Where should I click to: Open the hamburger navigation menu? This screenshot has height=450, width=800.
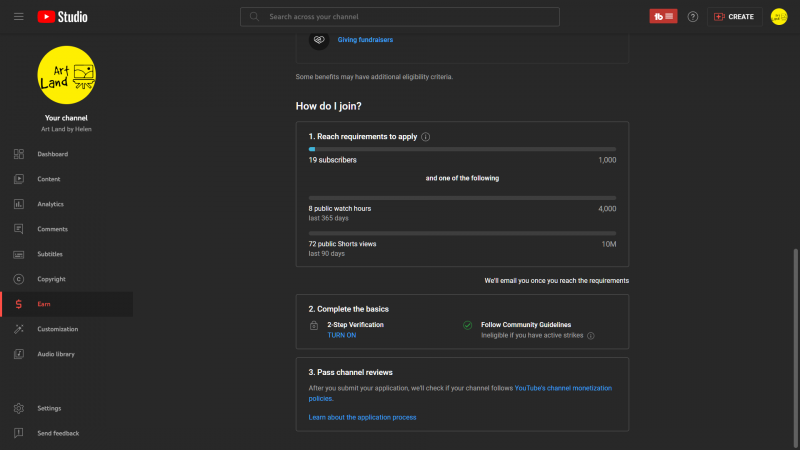click(x=18, y=17)
